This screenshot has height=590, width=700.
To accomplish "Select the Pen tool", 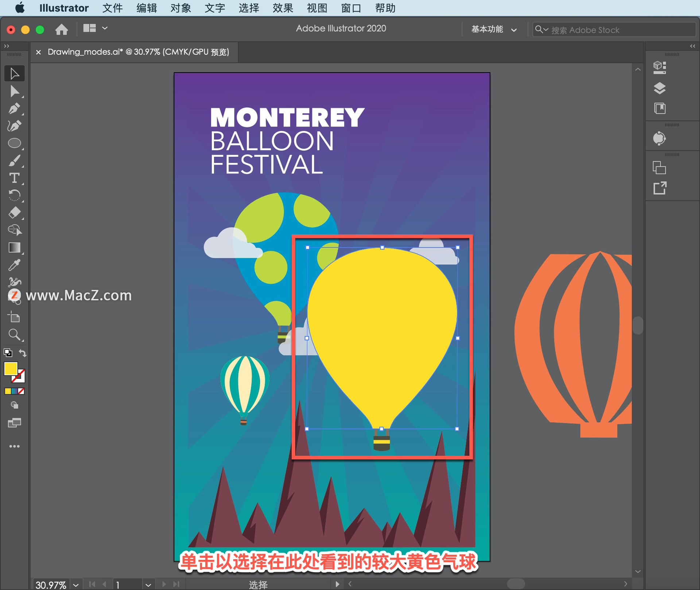I will click(14, 108).
